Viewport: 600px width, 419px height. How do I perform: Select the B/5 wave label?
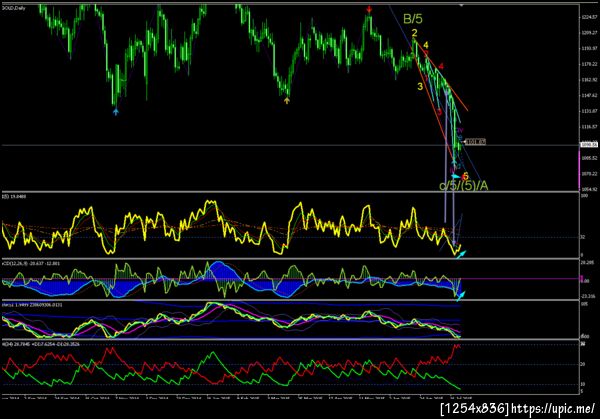[x=413, y=18]
